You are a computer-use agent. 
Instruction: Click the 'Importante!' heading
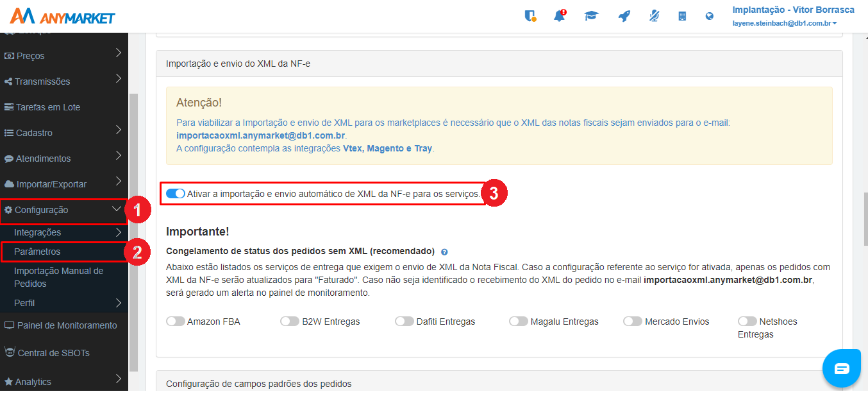coord(197,232)
